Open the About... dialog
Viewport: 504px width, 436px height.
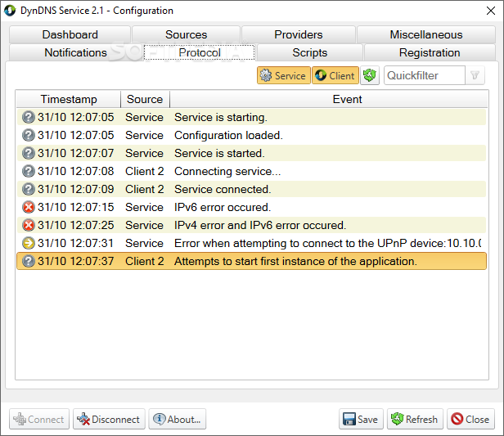[x=177, y=419]
